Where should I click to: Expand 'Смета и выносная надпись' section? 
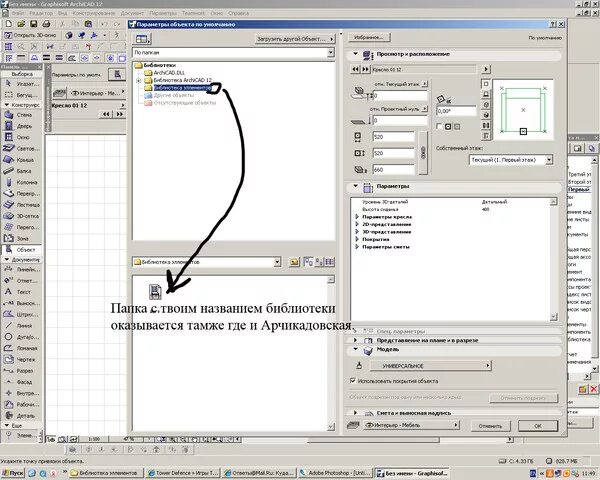pos(355,413)
